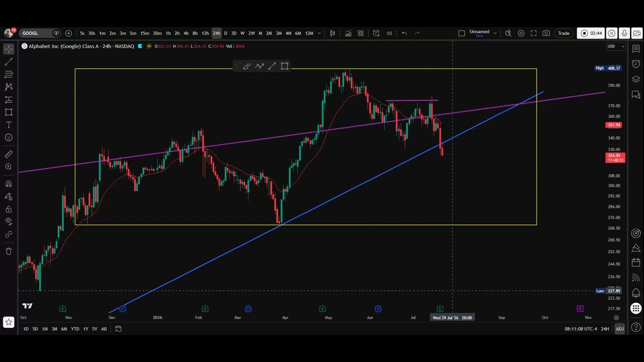
Task: Open quick search icon beside Unnamed layout
Action: click(508, 33)
